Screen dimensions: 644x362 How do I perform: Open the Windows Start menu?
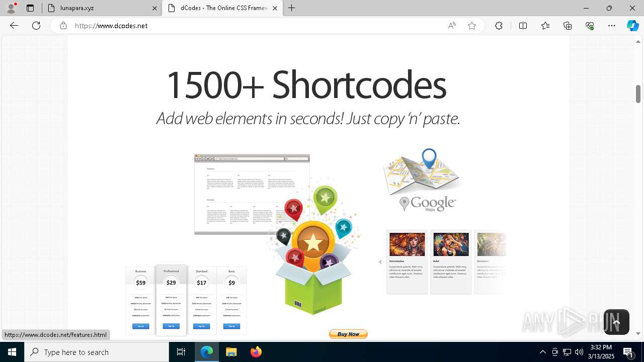(12, 352)
